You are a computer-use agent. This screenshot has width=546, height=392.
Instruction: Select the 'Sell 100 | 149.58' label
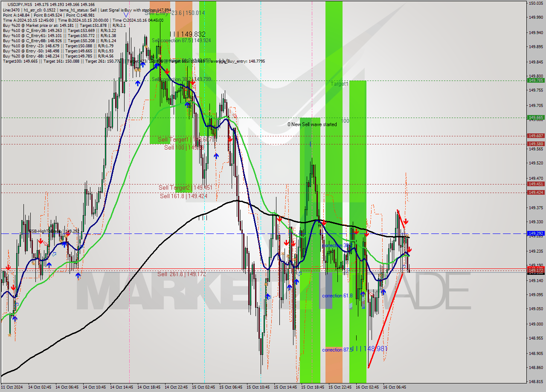(x=184, y=147)
